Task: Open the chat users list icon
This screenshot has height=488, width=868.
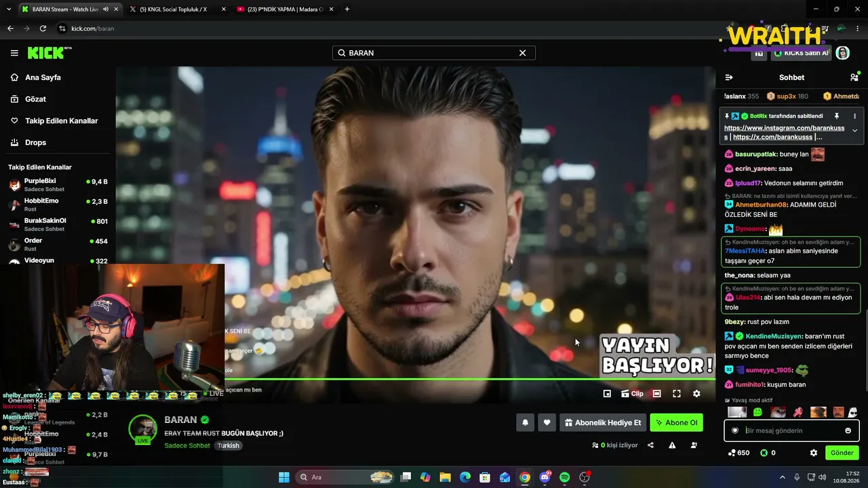Action: (854, 77)
